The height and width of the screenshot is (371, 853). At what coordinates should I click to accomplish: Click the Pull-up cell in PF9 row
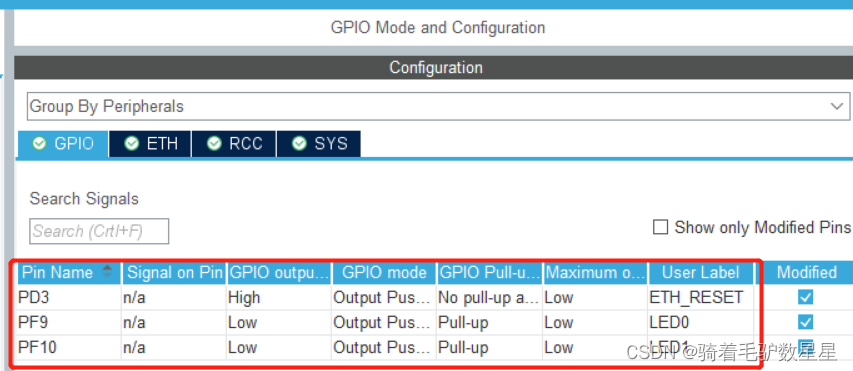[489, 323]
